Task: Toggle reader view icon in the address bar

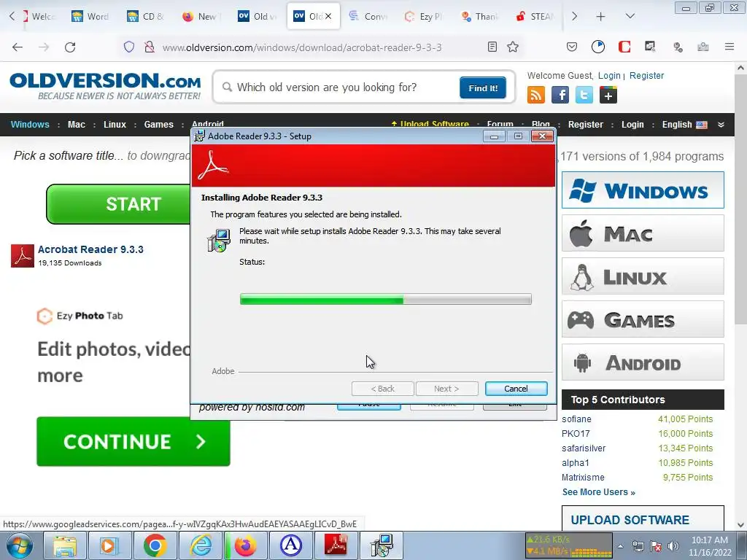Action: click(x=492, y=47)
